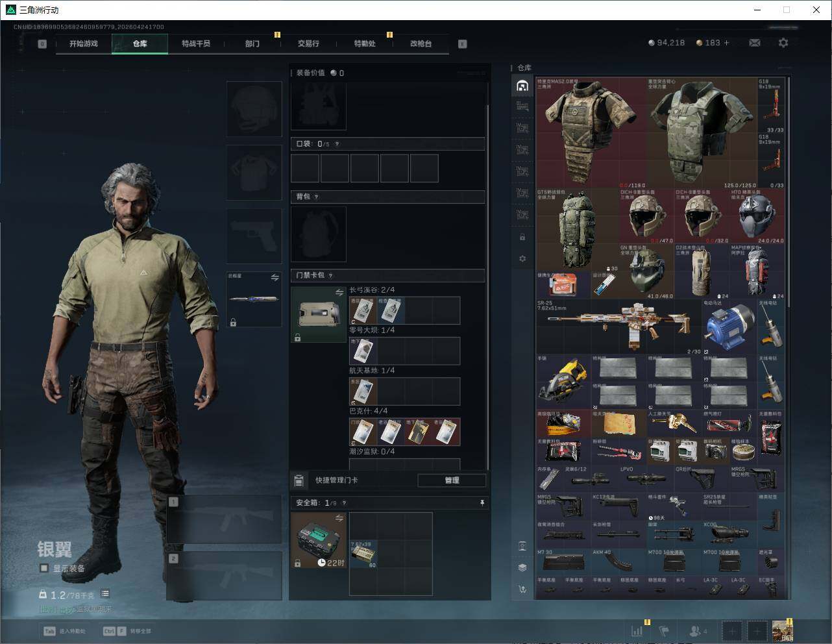Open the statistics bar-chart icon in bottom bar

[x=637, y=630]
